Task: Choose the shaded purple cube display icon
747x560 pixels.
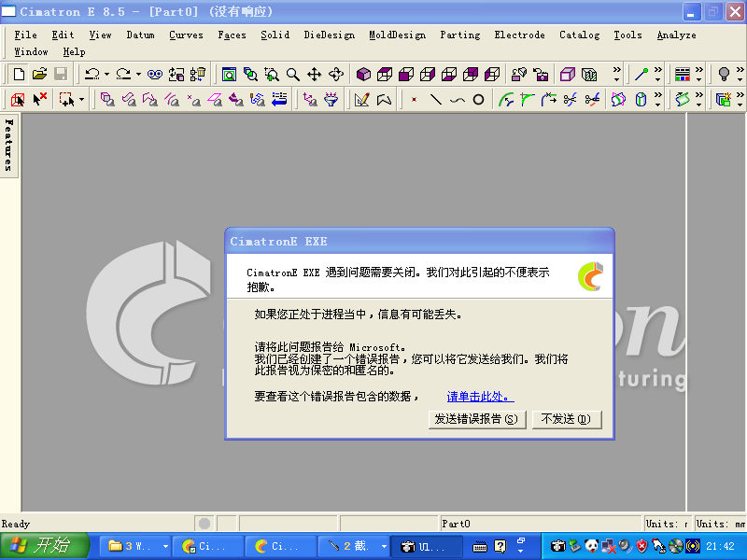Action: [x=363, y=75]
